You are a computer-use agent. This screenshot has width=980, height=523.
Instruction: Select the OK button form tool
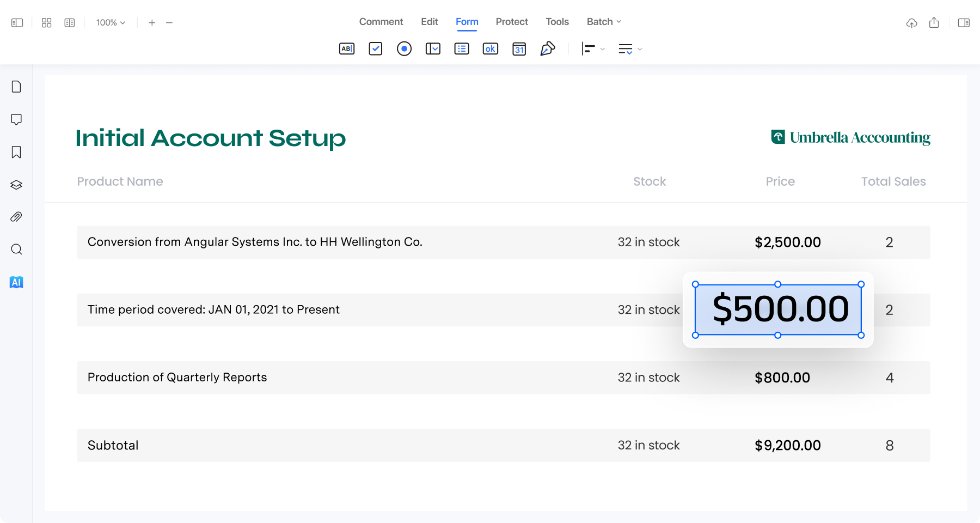(491, 49)
